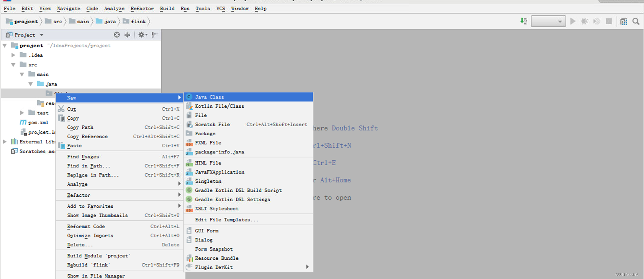
Task: Click the Build project hammer-arrow icon
Action: coord(524,21)
